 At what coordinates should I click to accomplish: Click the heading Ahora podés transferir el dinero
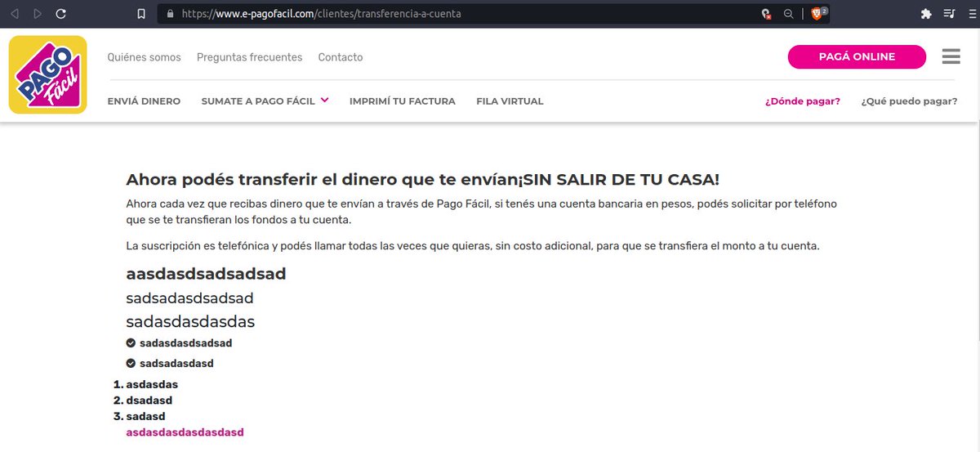pos(422,180)
